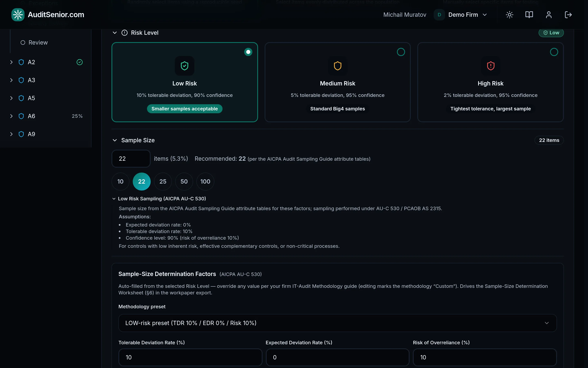Click the A6 shield icon
Image resolution: width=588 pixels, height=368 pixels.
[21, 116]
